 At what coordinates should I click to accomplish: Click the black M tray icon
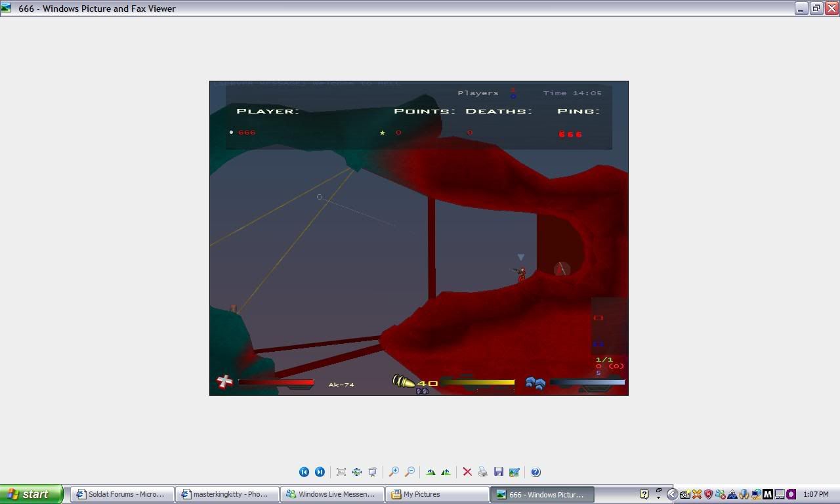click(x=768, y=494)
